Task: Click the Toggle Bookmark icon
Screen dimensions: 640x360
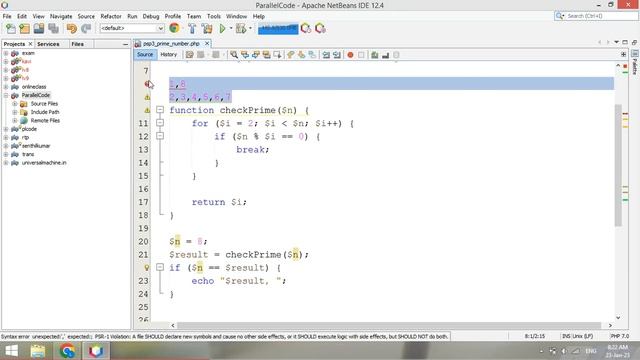Action: 312,55
